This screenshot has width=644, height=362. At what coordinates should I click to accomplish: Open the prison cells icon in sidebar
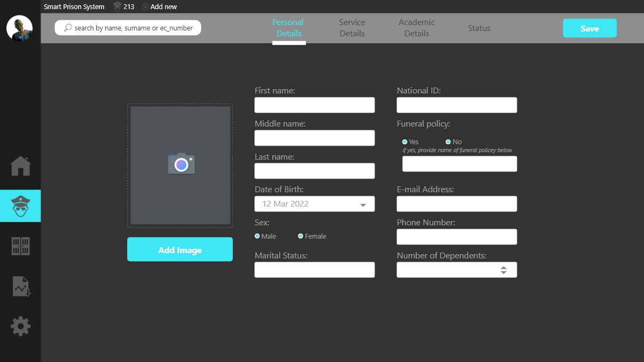20,246
